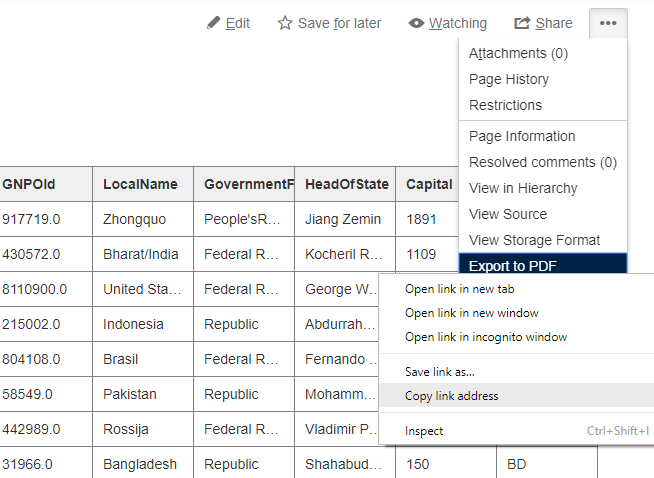Click the Share page icon
The height and width of the screenshot is (478, 654).
click(522, 23)
